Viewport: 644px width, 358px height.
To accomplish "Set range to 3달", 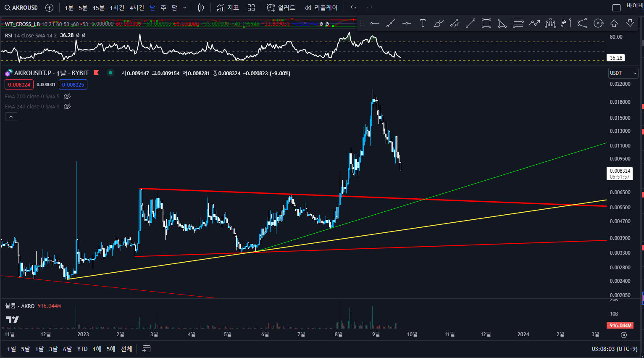I will coord(53,349).
